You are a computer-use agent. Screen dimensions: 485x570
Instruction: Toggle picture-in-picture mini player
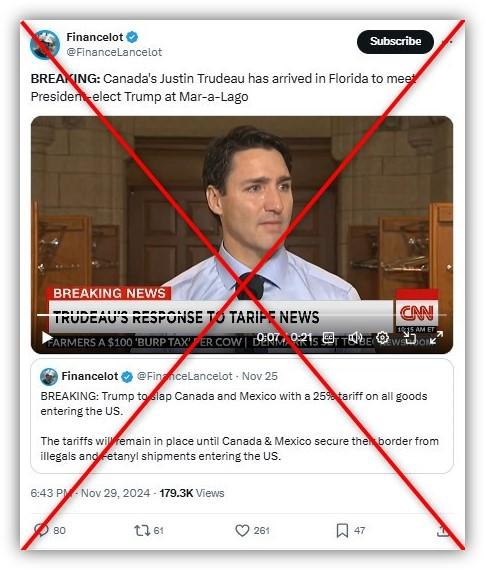(410, 338)
